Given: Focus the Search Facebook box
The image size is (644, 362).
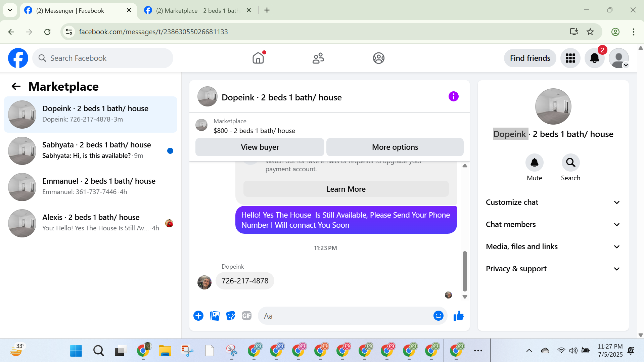Looking at the screenshot, I should (103, 58).
